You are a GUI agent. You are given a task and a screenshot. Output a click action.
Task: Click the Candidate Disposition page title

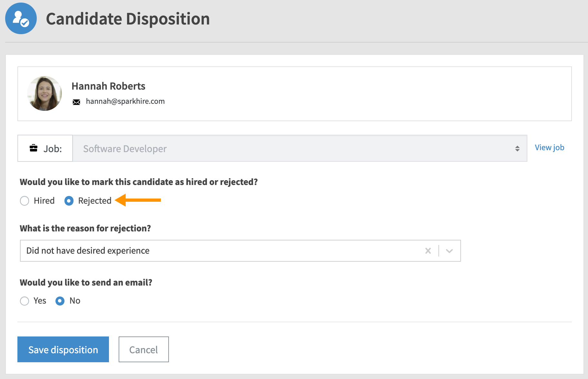(128, 19)
